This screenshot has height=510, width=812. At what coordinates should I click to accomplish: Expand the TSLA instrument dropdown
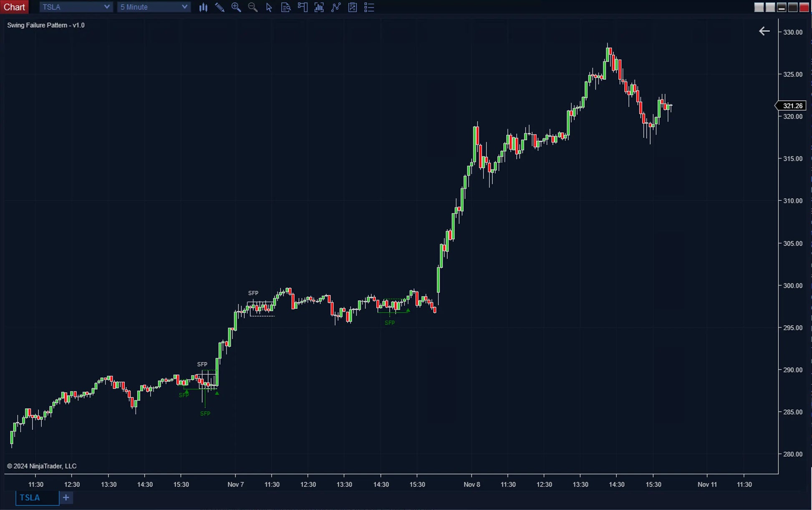(x=76, y=7)
